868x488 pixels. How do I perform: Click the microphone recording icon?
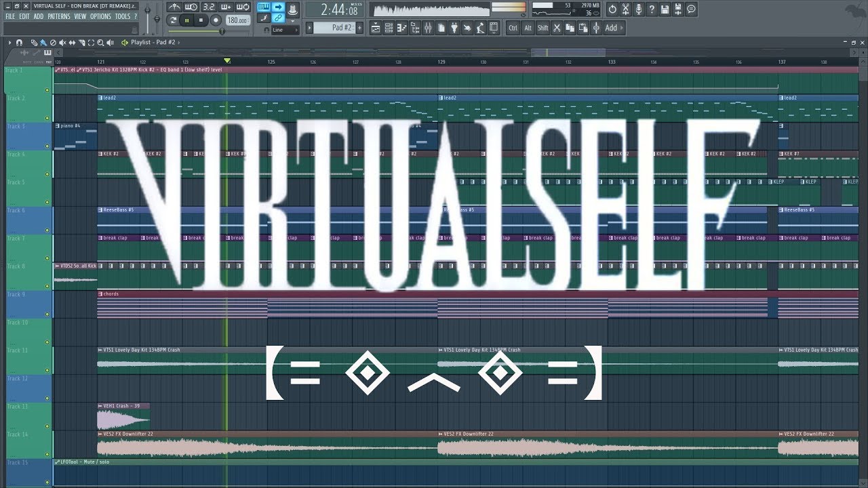tap(638, 9)
